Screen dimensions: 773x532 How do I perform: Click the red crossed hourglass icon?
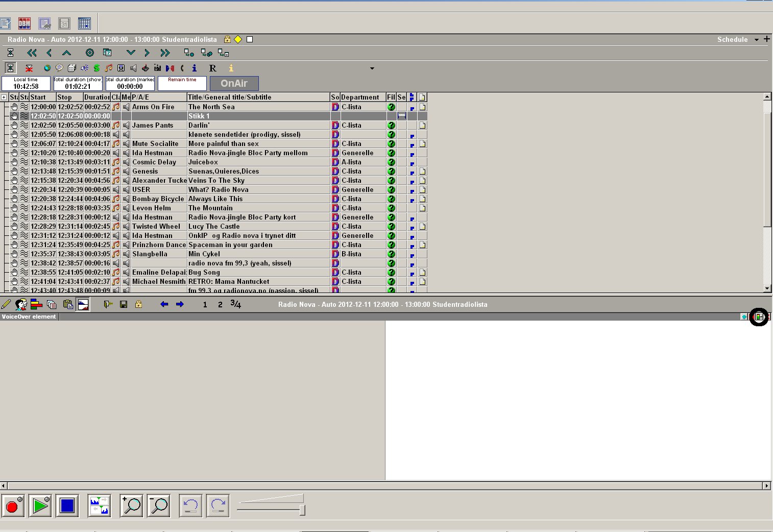pyautogui.click(x=29, y=68)
